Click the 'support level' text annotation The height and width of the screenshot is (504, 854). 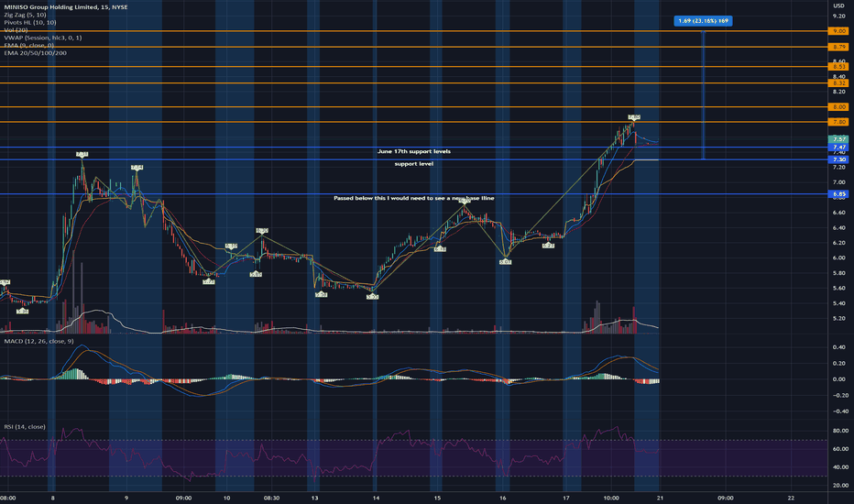pos(414,164)
